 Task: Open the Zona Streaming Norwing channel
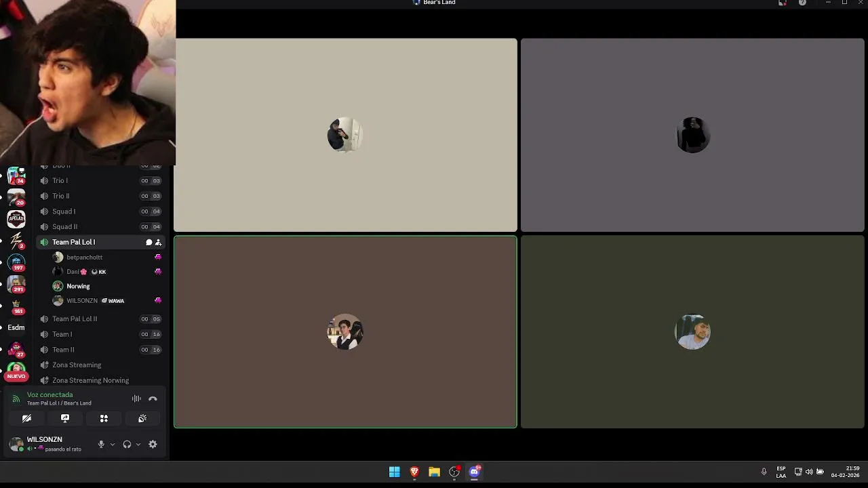coord(100,380)
